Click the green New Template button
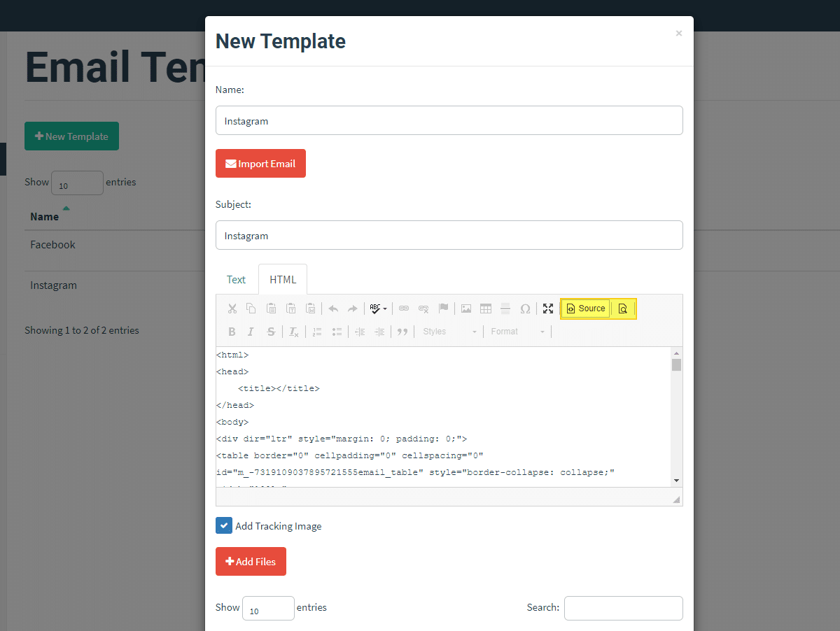Viewport: 840px width, 631px height. 71,136
